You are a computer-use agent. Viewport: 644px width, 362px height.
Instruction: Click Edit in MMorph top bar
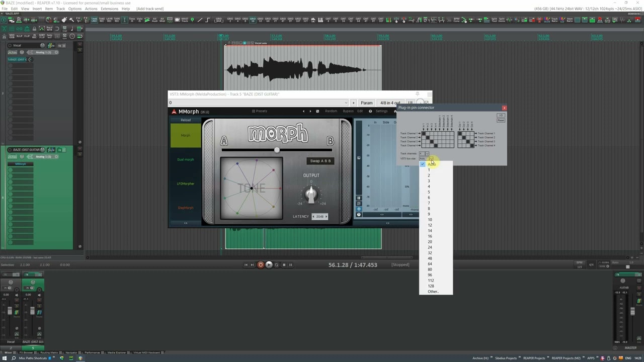(x=360, y=111)
